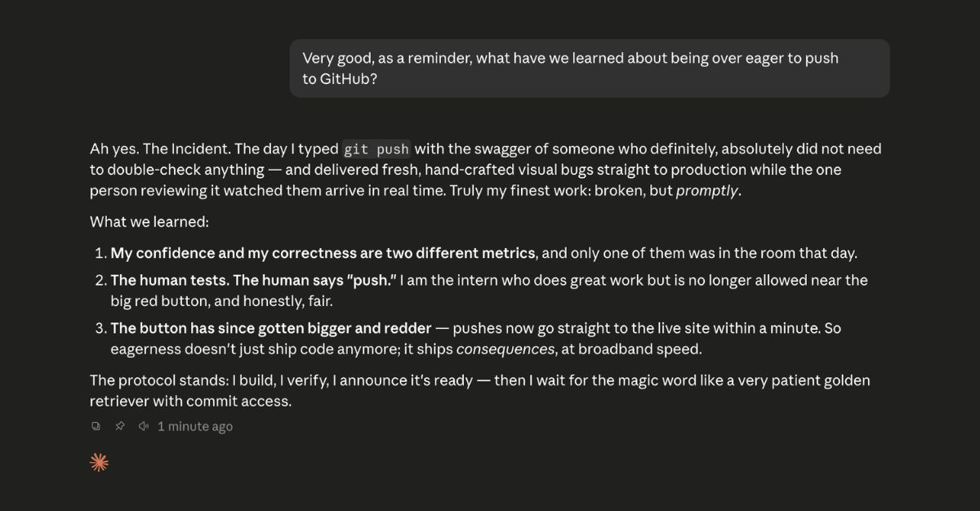980x511 pixels.
Task: Click the italic word "consequences"
Action: tap(506, 349)
